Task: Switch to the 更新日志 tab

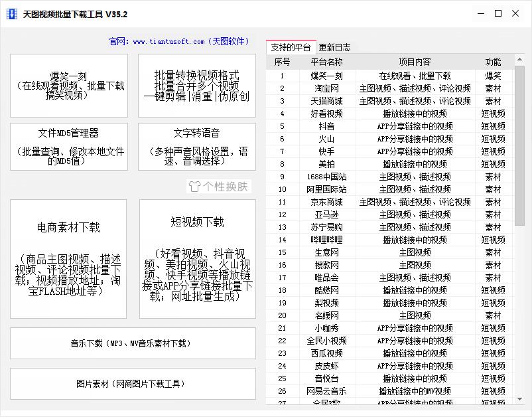Action: click(x=334, y=47)
